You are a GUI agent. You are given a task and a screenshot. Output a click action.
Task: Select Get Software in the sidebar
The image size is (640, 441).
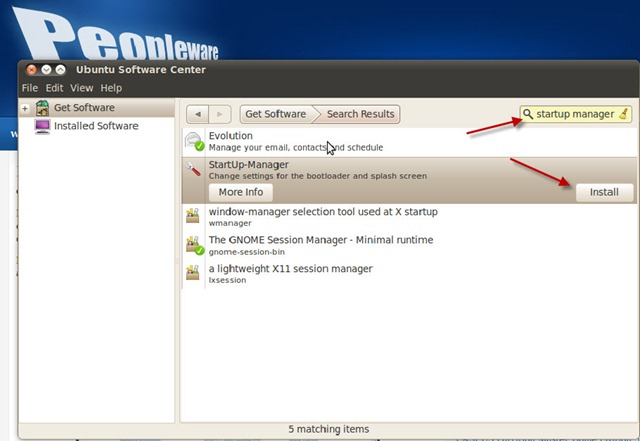click(97, 108)
